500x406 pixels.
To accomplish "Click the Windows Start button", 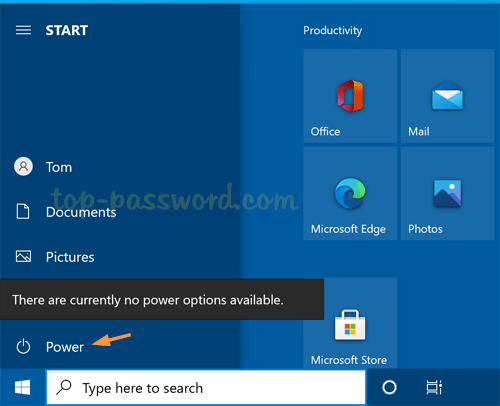I will [x=23, y=387].
